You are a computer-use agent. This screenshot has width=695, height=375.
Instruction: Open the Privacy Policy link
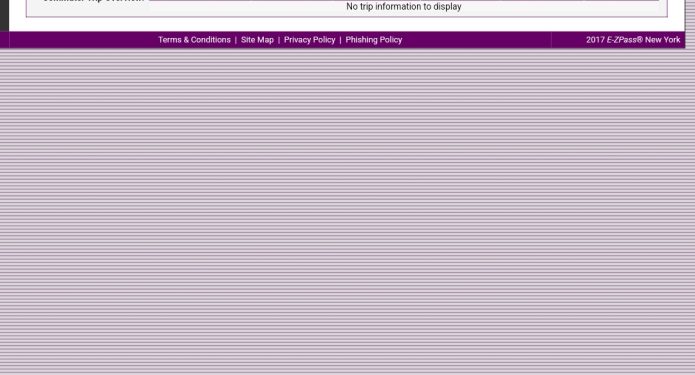[309, 40]
